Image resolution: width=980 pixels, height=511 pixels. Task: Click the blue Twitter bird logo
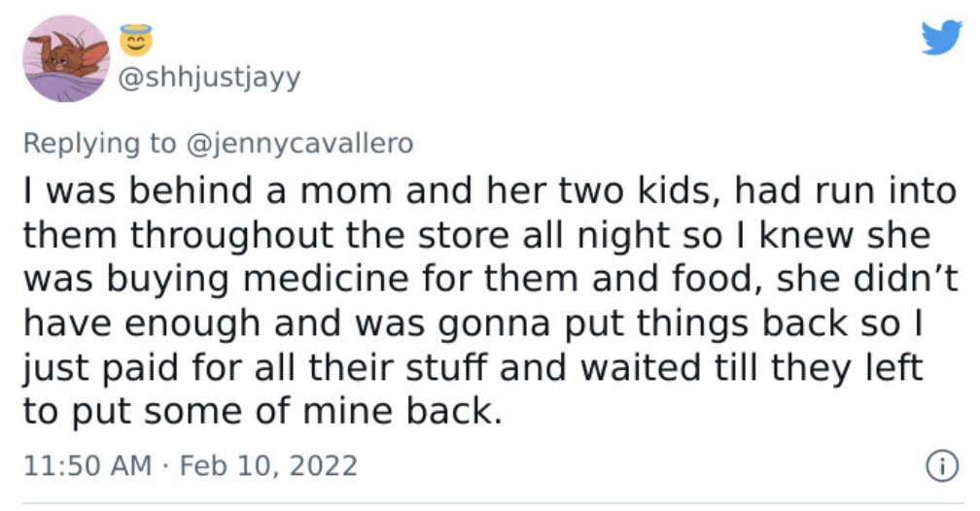[x=941, y=38]
